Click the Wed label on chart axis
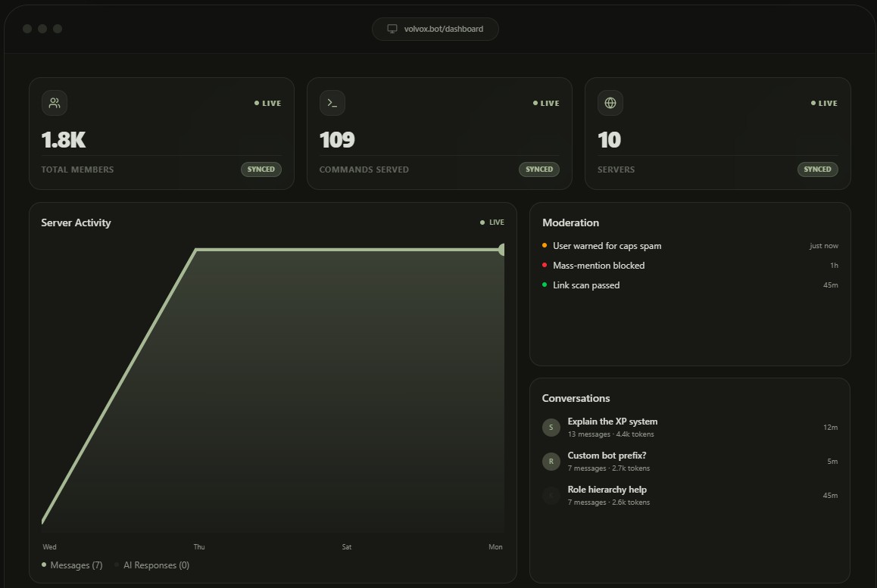The width and height of the screenshot is (877, 588). click(x=49, y=546)
